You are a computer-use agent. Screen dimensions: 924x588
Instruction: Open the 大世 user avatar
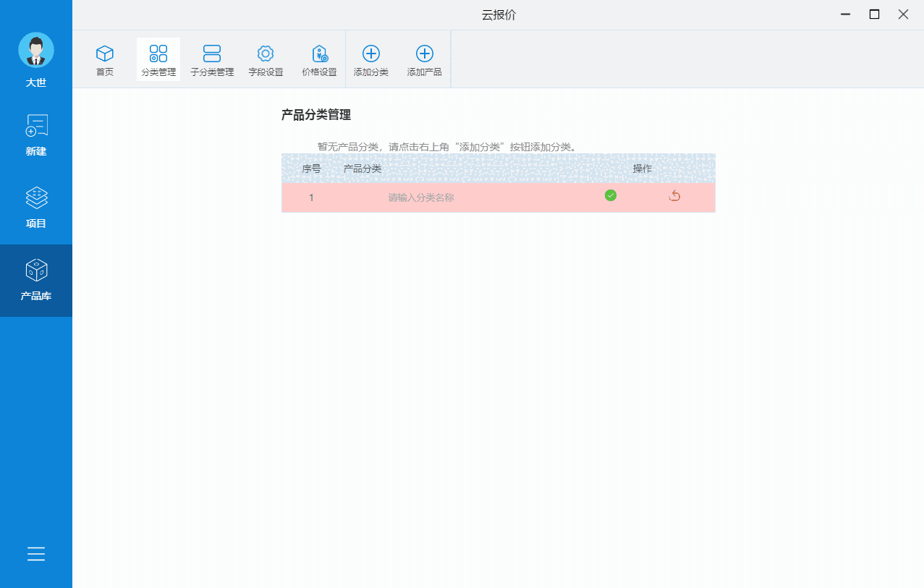coord(35,50)
